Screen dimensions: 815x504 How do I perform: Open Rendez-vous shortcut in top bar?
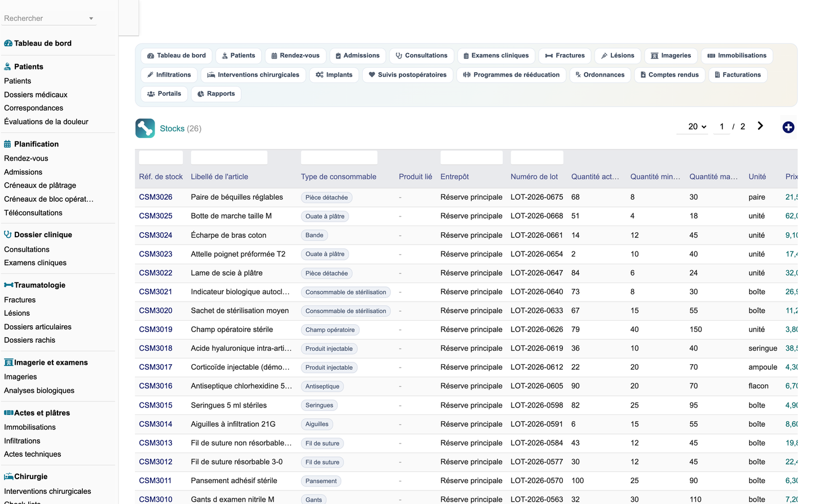(296, 56)
